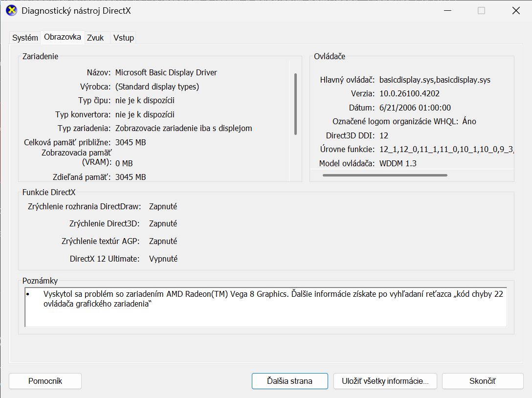
Task: Select device name Microsoft Basic Display Driver
Action: (166, 73)
